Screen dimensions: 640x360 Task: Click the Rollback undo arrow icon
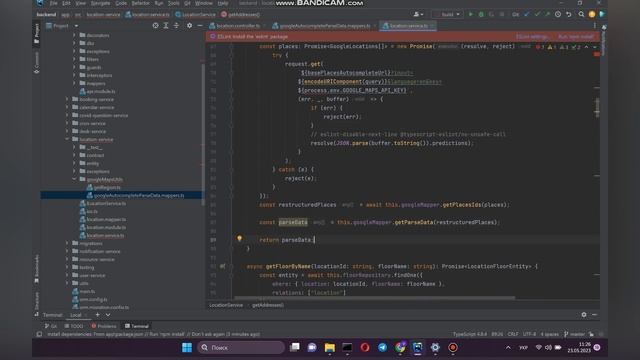click(x=569, y=14)
